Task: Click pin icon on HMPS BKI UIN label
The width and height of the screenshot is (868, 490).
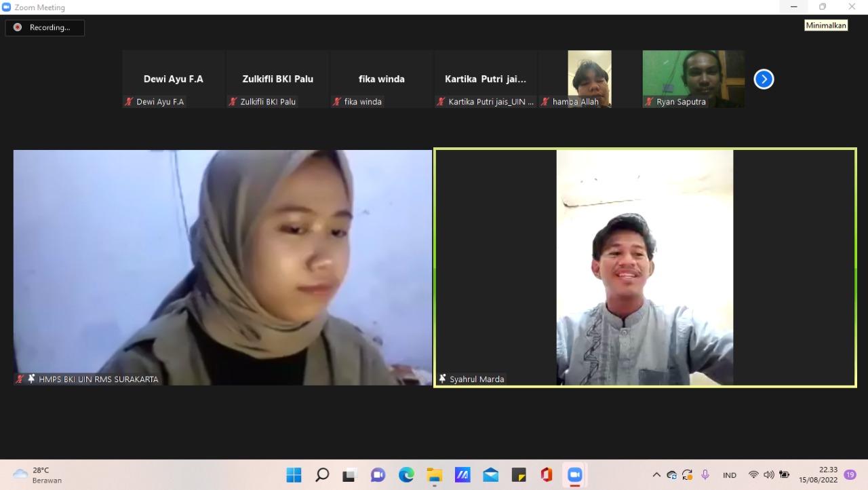Action: 31,379
